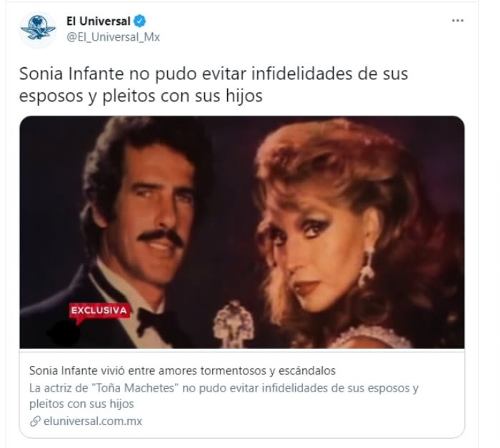Click the man's mustache in the photo

[161, 237]
